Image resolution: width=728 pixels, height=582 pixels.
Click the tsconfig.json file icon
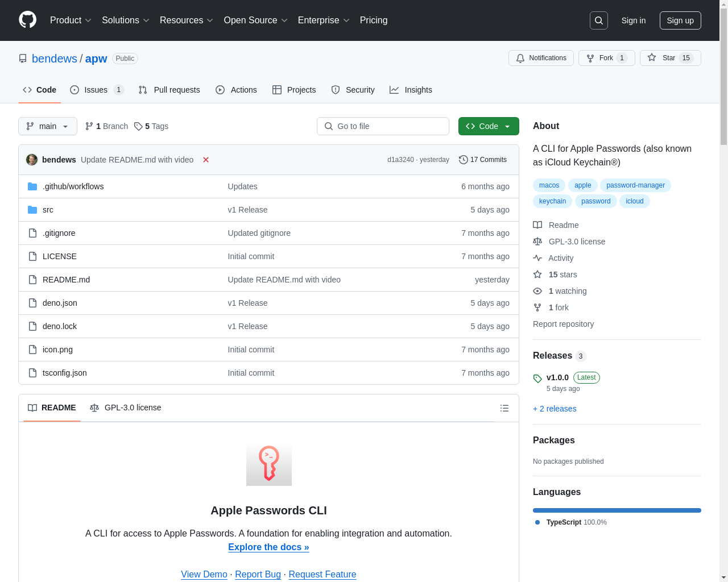pos(32,373)
